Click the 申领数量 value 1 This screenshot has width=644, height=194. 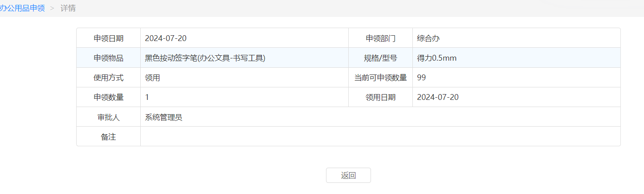(x=147, y=97)
